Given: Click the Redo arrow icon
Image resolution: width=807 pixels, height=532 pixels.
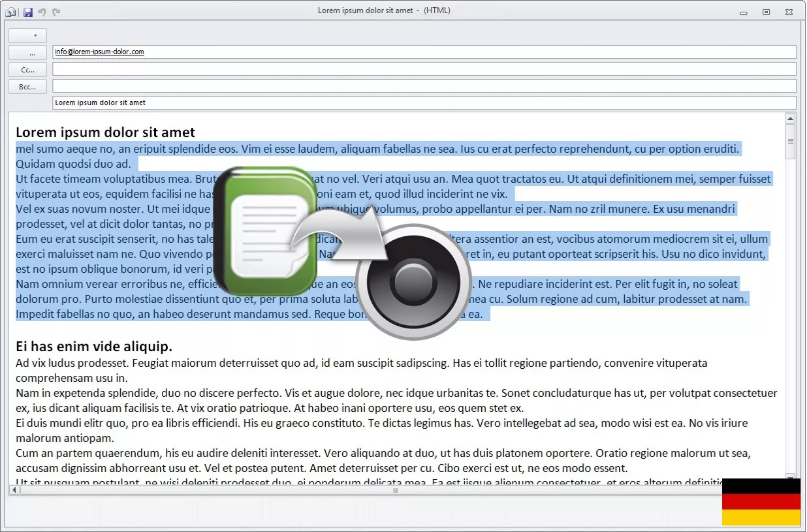Looking at the screenshot, I should coord(56,10).
